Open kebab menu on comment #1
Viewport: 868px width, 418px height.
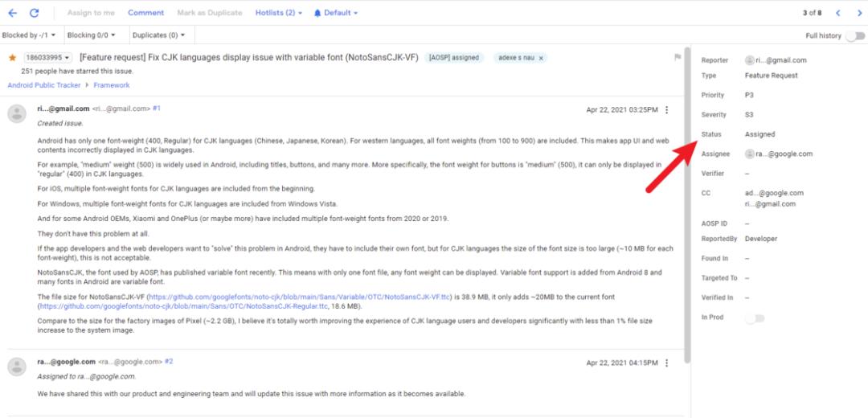(x=666, y=109)
